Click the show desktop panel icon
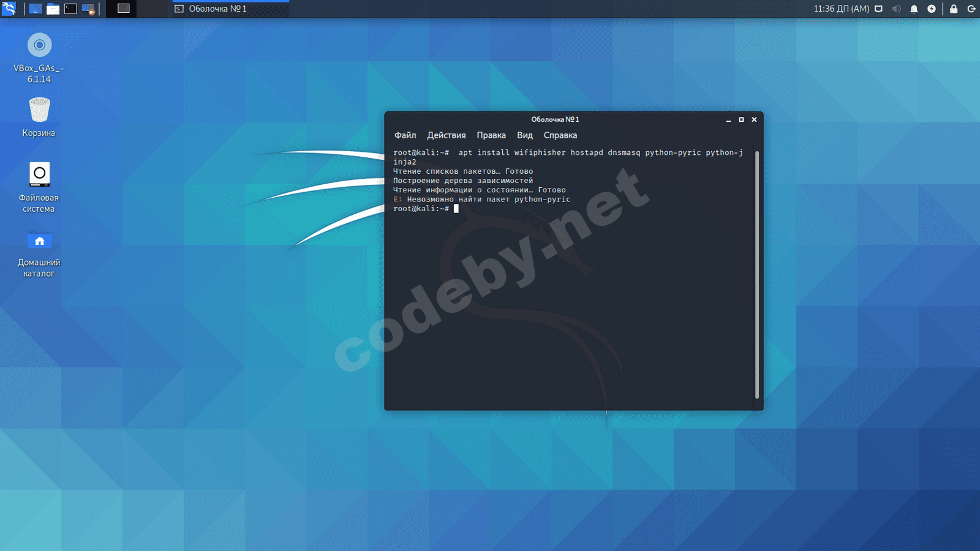This screenshot has width=980, height=551. point(36,9)
